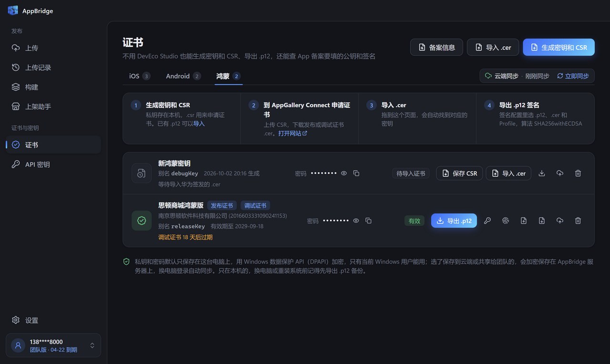Image resolution: width=610 pixels, height=364 pixels.
Task: Open 设置 settings
Action: (53, 320)
